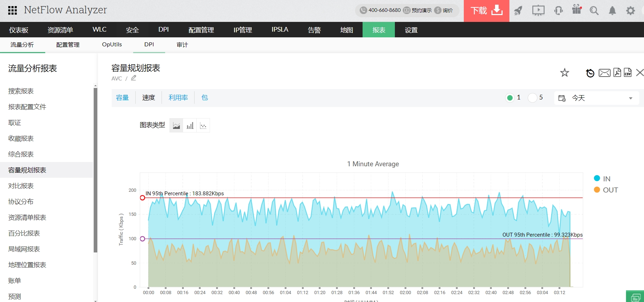Viewport: 644px width, 302px height.
Task: Mark report as favorite with star icon
Action: pos(564,73)
